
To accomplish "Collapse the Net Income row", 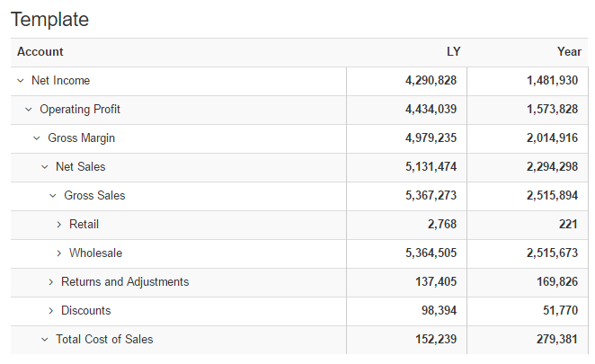I will click(x=20, y=81).
